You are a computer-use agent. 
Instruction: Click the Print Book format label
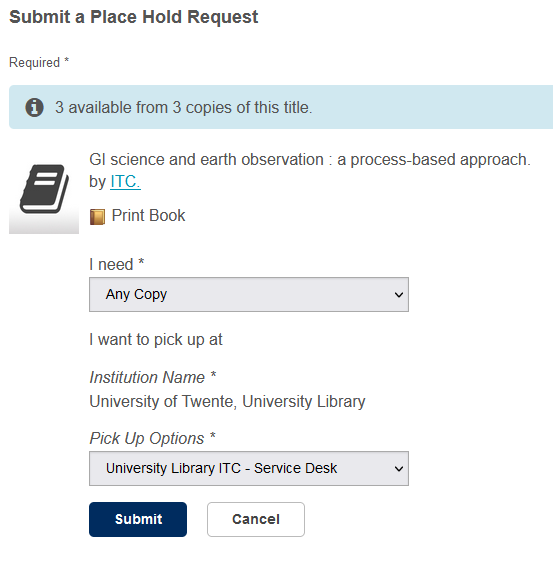click(x=148, y=215)
